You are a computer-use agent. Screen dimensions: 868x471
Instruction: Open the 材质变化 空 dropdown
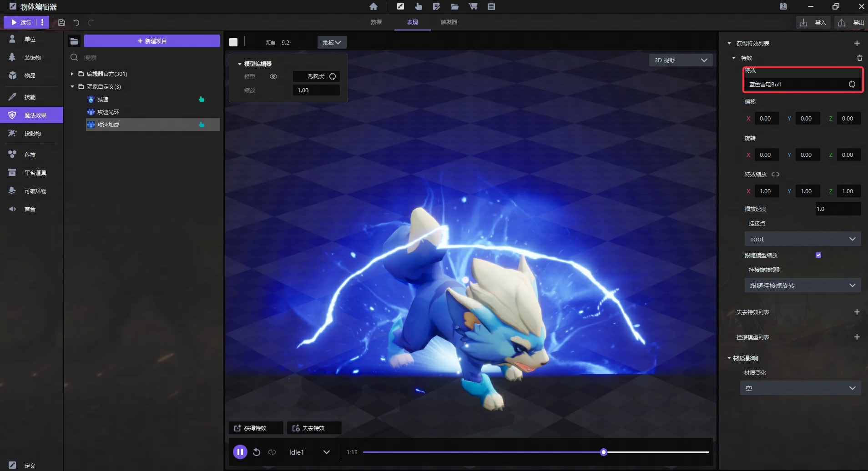(x=800, y=388)
